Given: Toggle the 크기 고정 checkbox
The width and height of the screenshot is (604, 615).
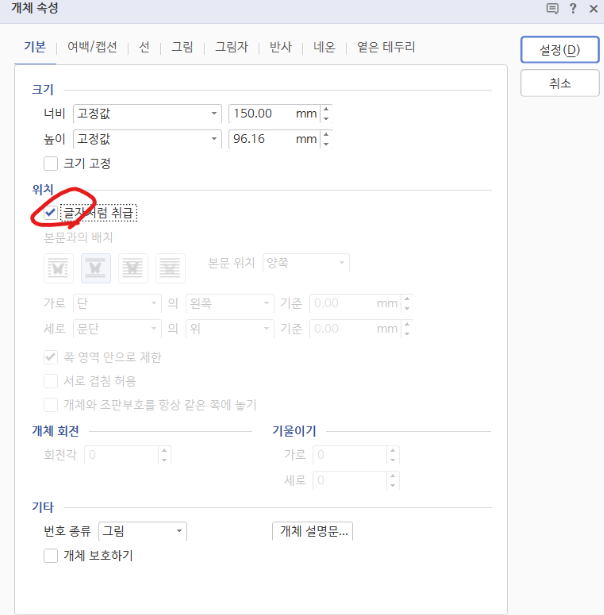Looking at the screenshot, I should click(51, 164).
